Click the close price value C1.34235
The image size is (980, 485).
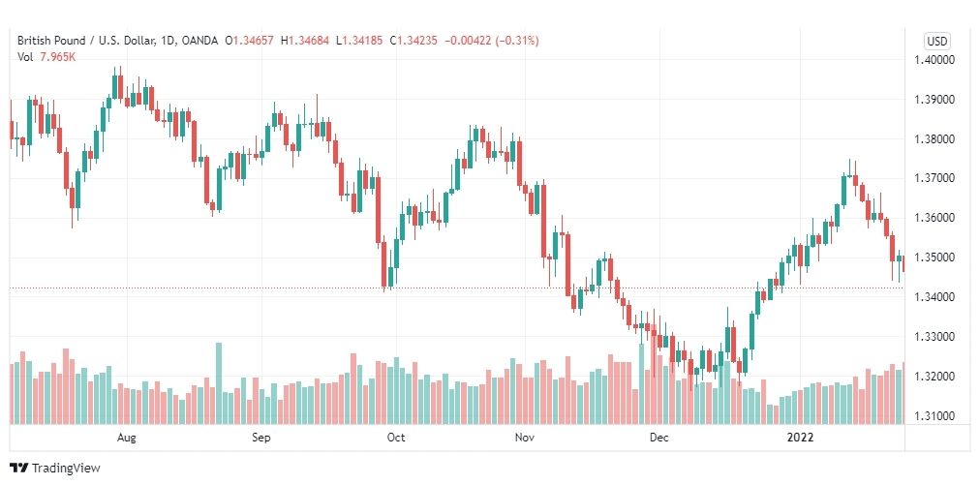click(x=415, y=41)
